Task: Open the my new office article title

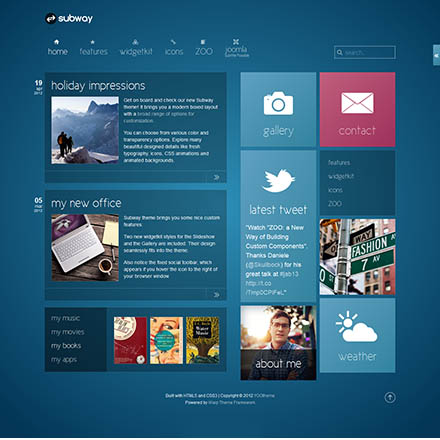Action: 86,203
